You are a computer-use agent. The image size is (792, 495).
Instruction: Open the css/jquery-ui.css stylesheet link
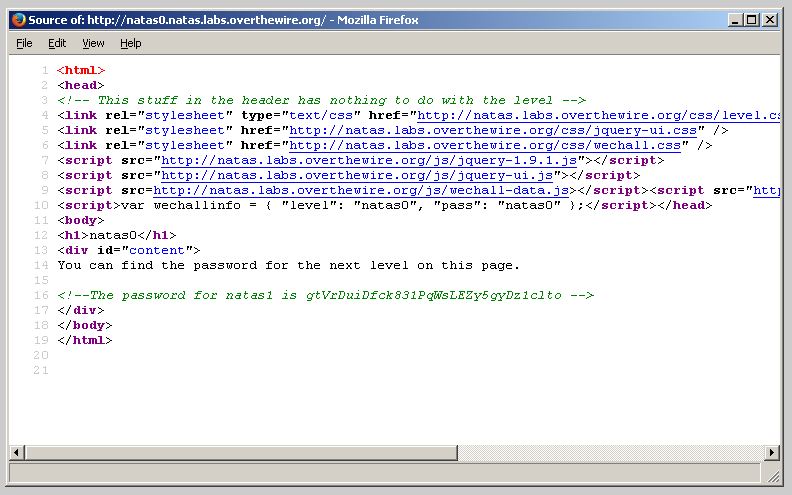(x=493, y=130)
